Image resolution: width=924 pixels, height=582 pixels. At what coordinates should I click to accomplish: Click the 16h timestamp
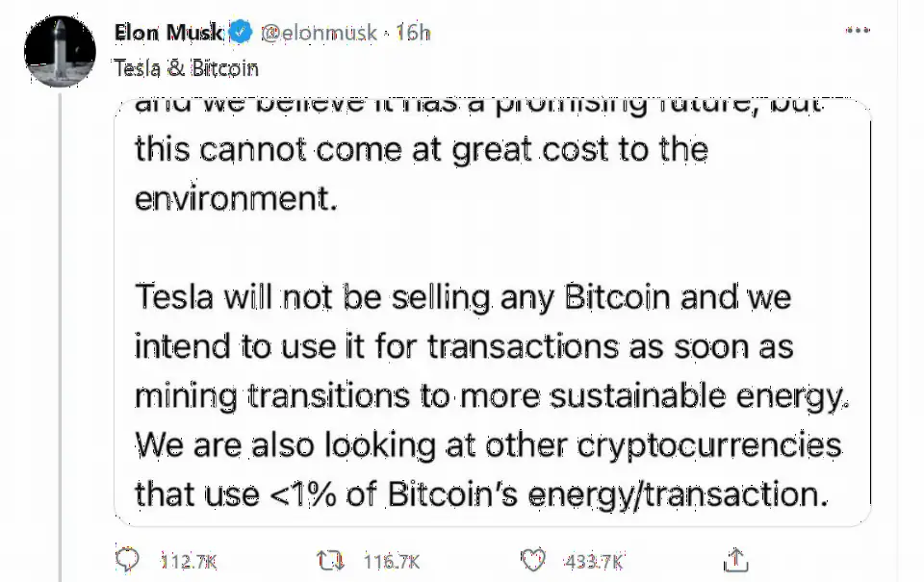point(413,33)
